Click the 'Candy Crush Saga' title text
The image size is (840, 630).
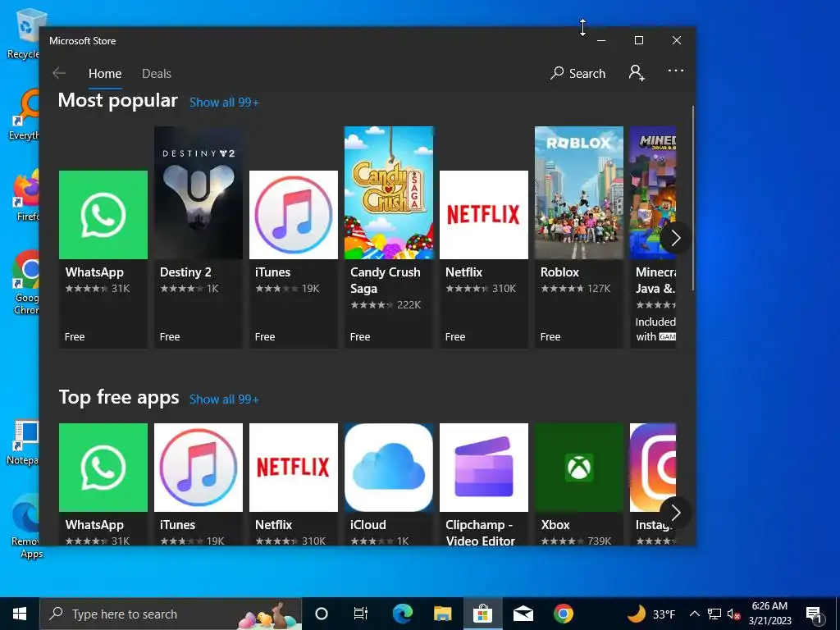tap(386, 281)
